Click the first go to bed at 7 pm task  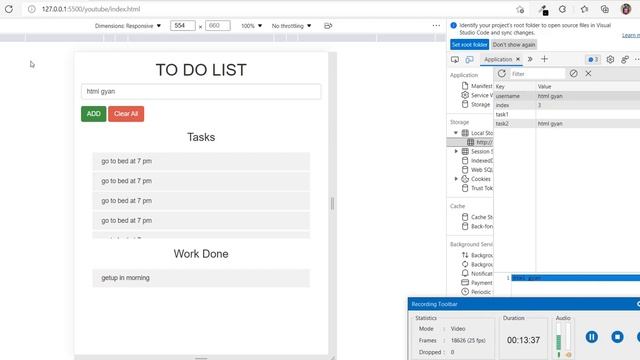tap(201, 161)
